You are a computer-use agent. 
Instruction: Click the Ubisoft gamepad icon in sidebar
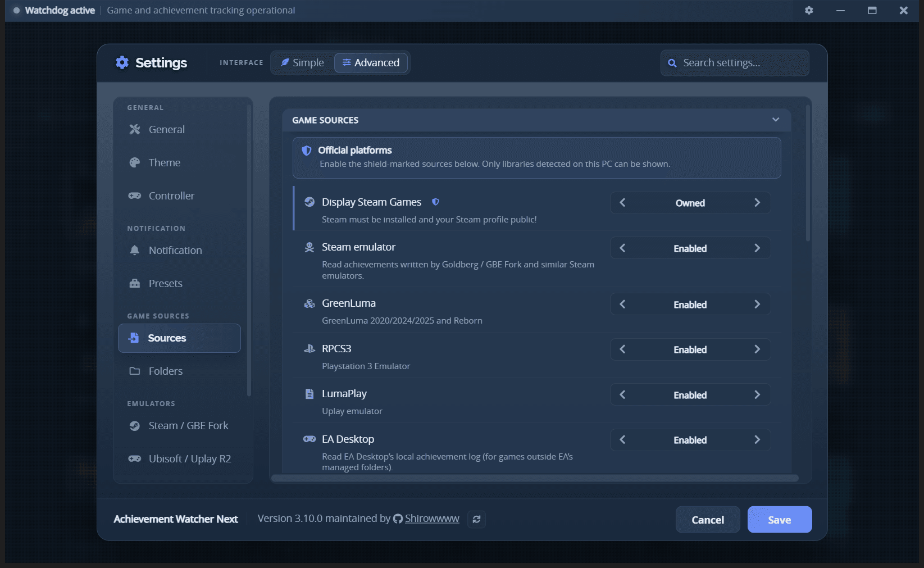click(x=134, y=458)
